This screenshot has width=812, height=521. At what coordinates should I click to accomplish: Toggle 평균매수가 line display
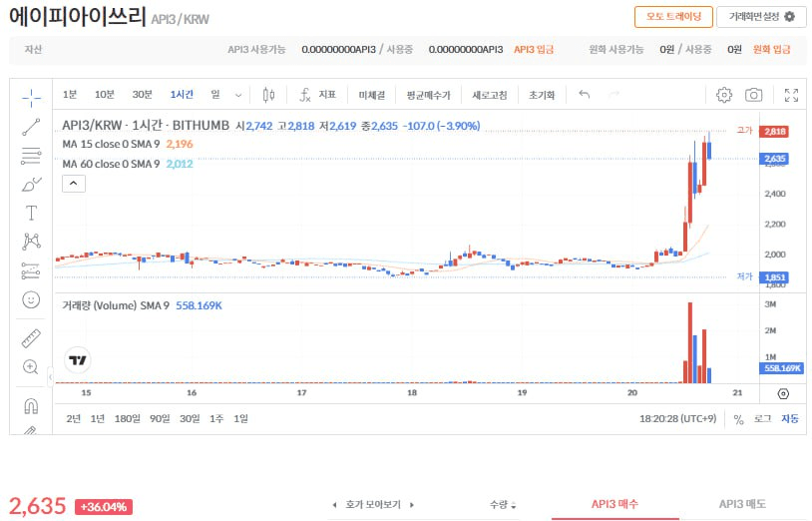(x=428, y=95)
